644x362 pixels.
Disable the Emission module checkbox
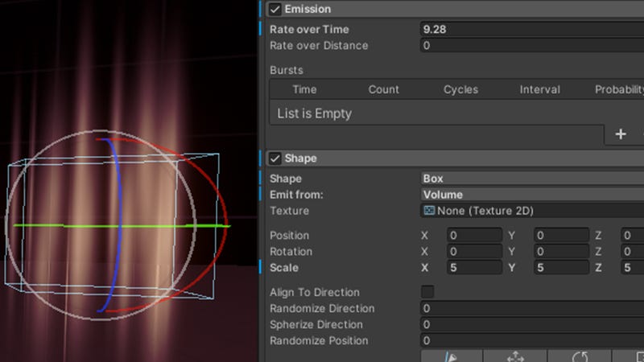[275, 10]
